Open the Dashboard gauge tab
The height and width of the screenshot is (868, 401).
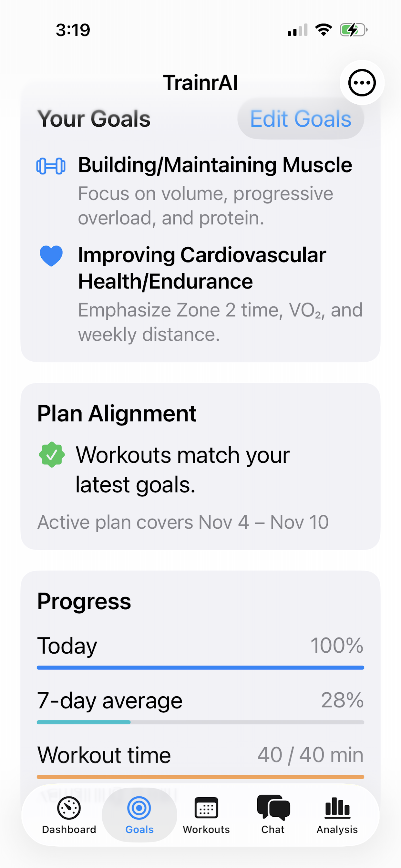(x=69, y=814)
